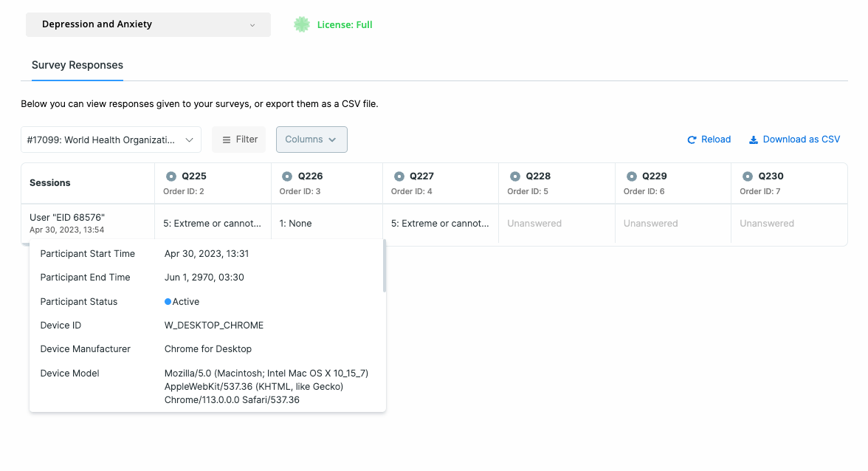Click the download arrow icon beside CSV

753,139
